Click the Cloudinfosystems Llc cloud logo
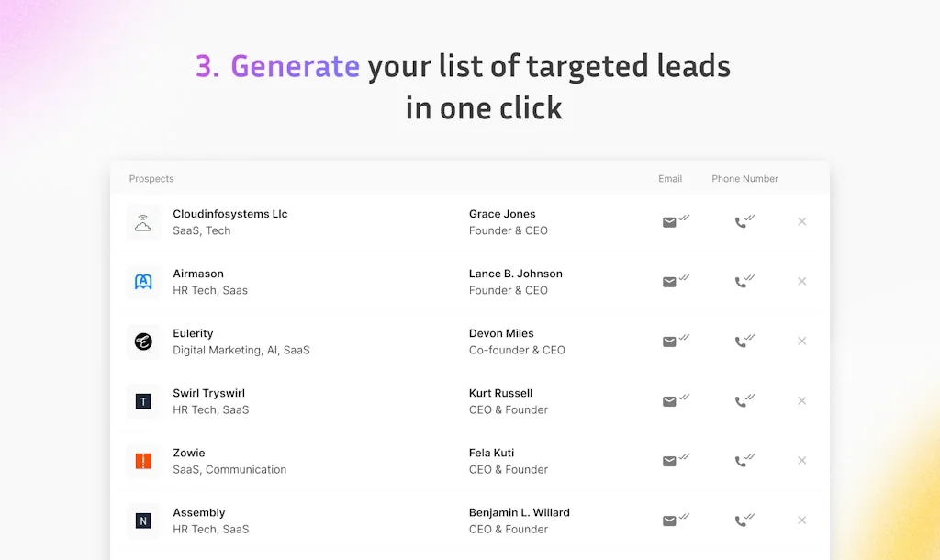The image size is (940, 560). click(143, 222)
